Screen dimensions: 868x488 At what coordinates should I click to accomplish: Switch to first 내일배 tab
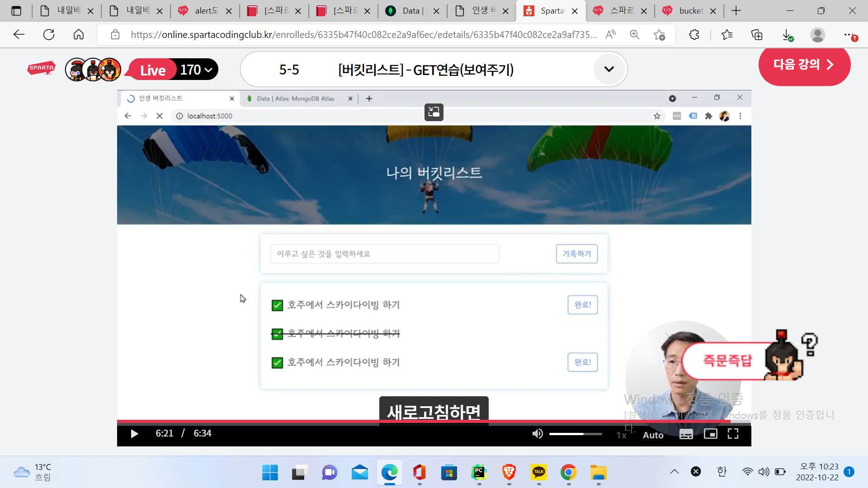click(x=67, y=11)
